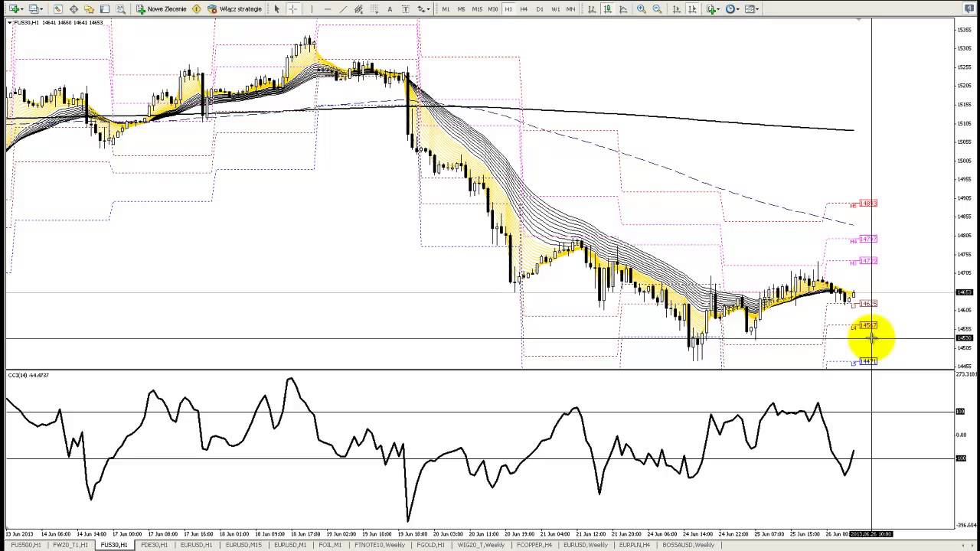Click the CCI(14) indicator label
Image resolution: width=980 pixels, height=551 pixels.
pyautogui.click(x=28, y=375)
